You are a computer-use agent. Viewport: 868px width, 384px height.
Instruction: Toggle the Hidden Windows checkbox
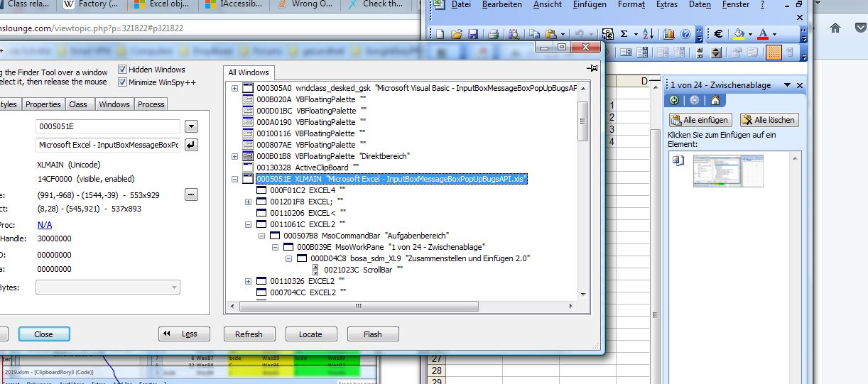click(x=123, y=70)
